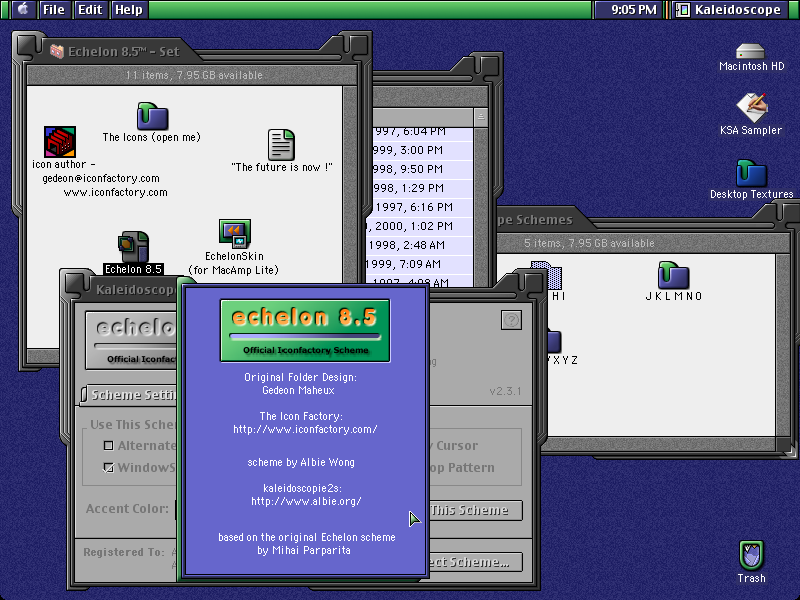Click the v2.3.1 version label
The width and height of the screenshot is (800, 600).
click(505, 391)
